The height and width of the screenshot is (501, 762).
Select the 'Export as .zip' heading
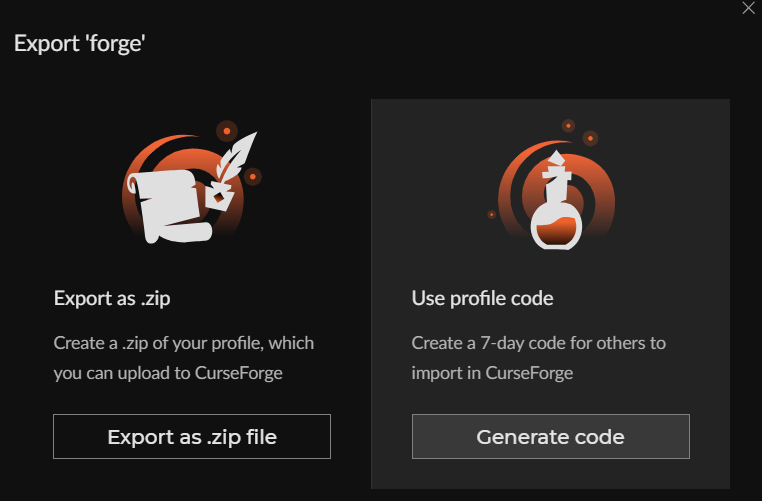(x=112, y=298)
